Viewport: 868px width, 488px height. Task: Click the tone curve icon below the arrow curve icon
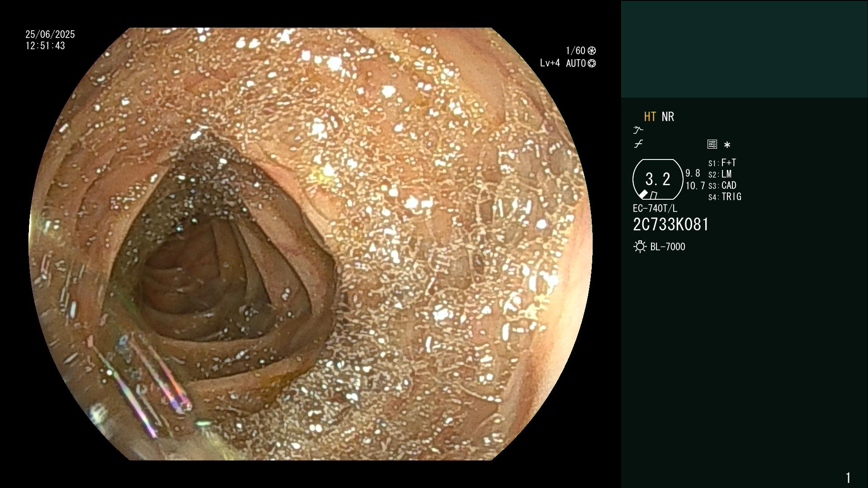[x=638, y=144]
